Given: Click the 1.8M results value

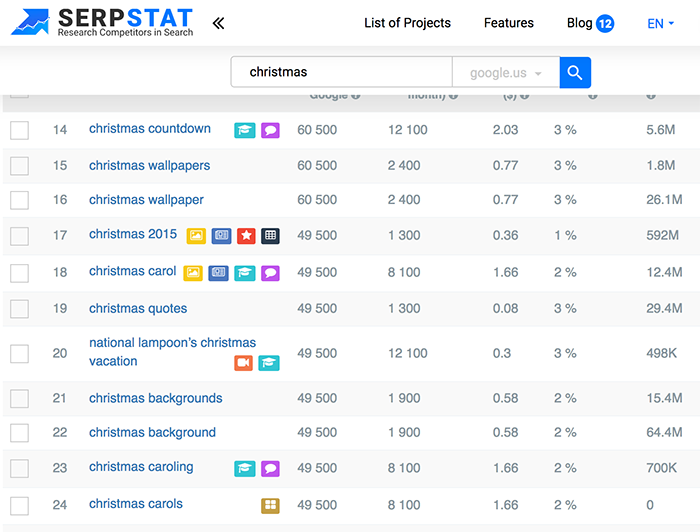Looking at the screenshot, I should point(660,166).
